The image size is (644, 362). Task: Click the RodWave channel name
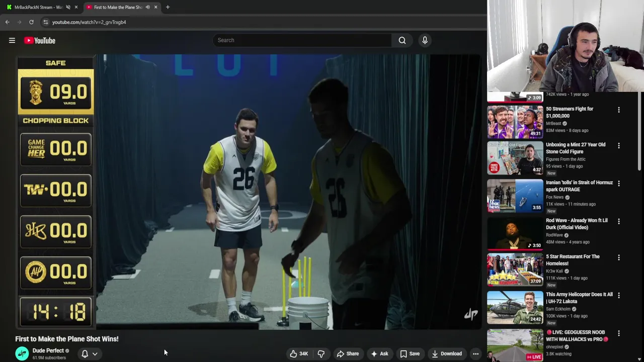[554, 235]
